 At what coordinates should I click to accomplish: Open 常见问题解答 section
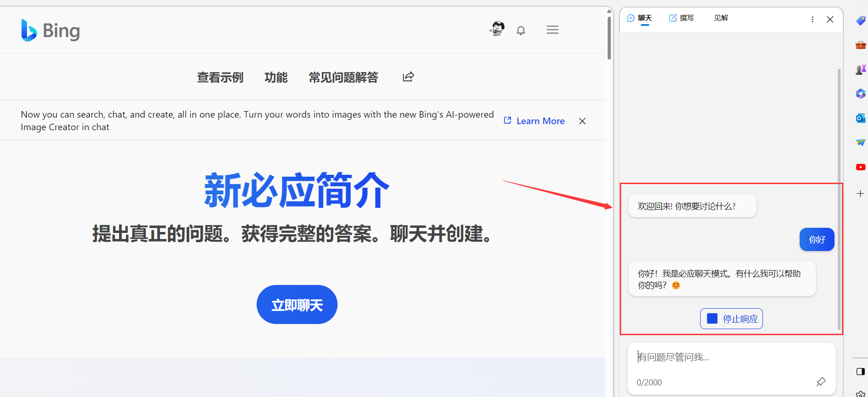click(344, 77)
